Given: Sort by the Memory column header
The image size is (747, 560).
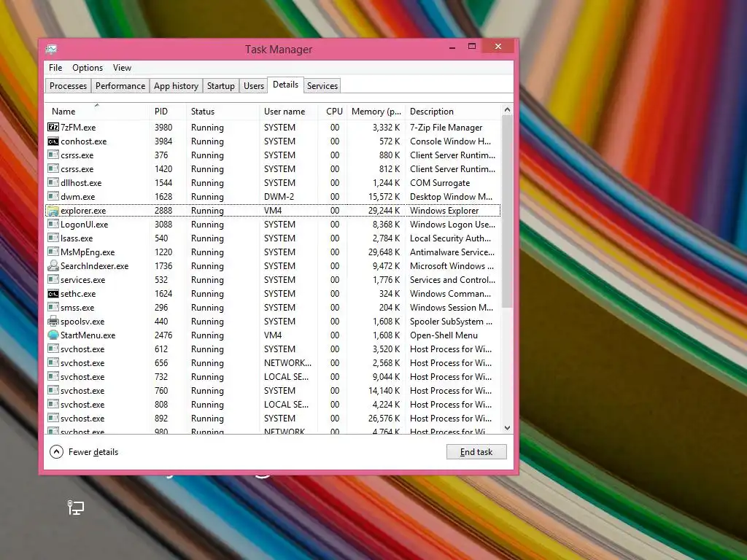Looking at the screenshot, I should click(x=376, y=111).
